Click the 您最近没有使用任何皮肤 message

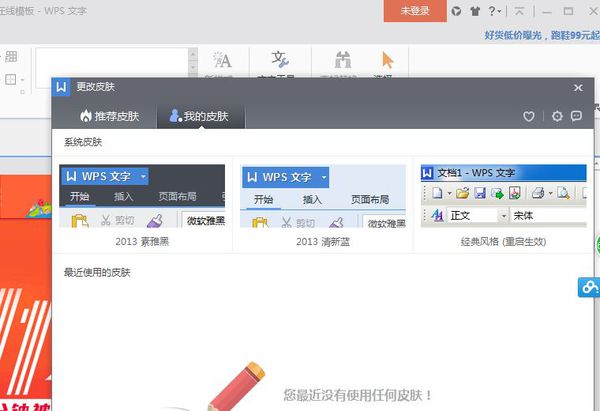[x=358, y=395]
